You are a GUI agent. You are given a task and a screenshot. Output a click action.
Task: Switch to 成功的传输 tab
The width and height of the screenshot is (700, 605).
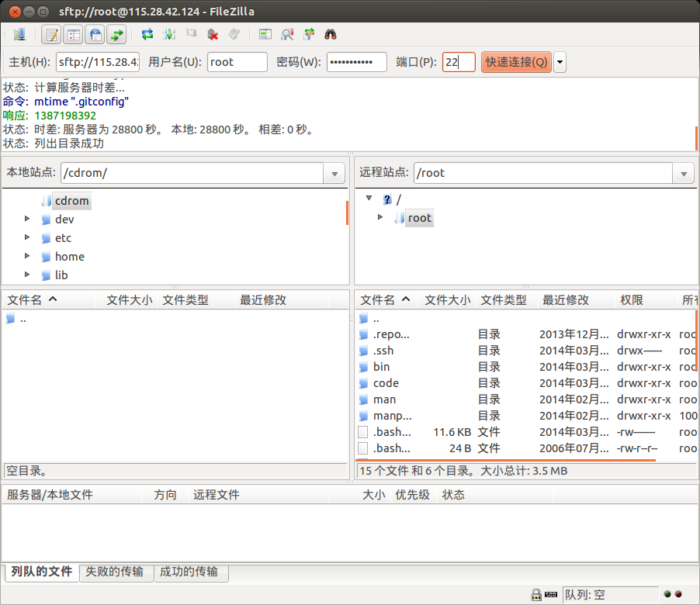[189, 572]
